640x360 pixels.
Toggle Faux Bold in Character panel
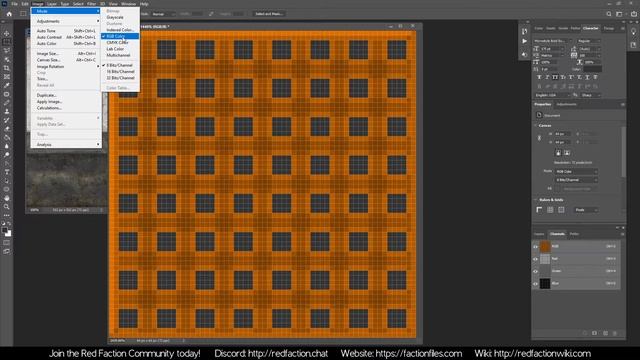point(539,77)
